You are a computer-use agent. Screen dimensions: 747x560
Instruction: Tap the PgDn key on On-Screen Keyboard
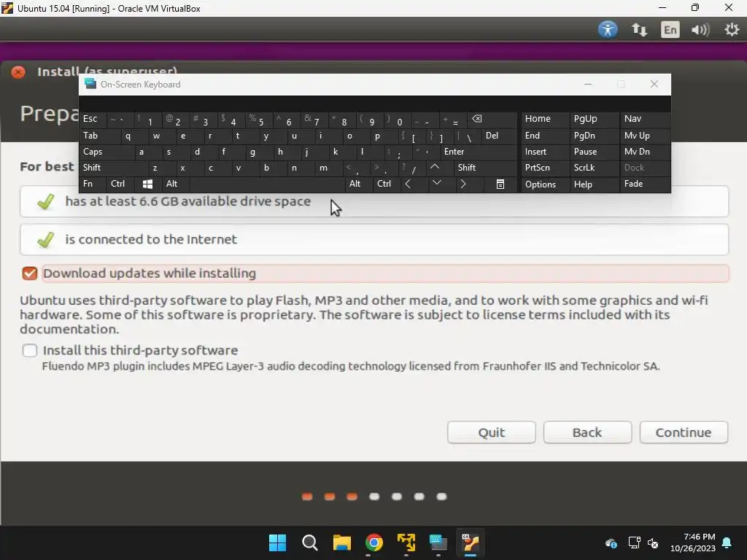coord(595,136)
